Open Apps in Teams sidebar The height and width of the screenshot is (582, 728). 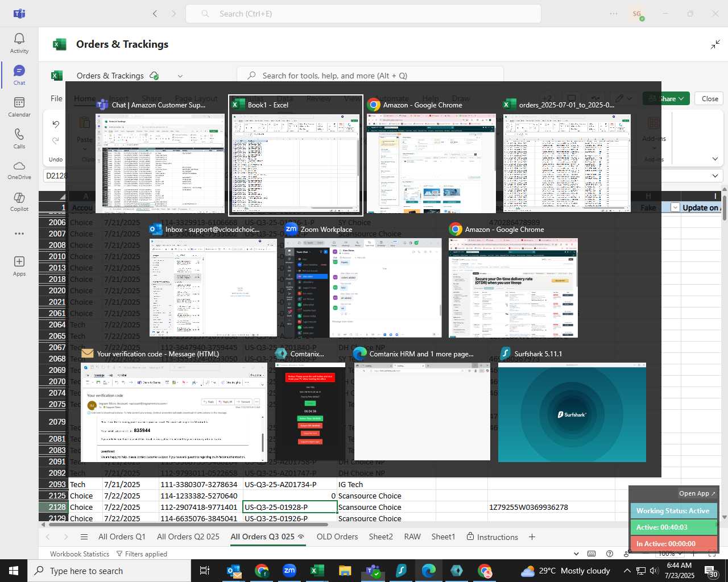tap(19, 266)
